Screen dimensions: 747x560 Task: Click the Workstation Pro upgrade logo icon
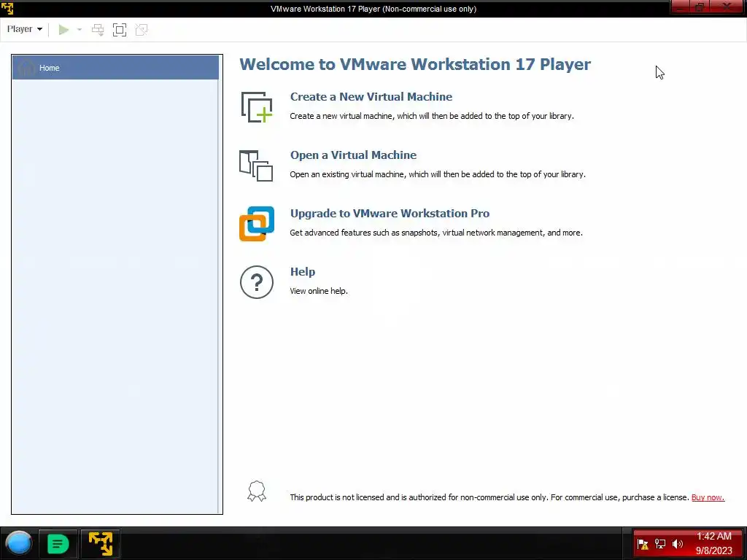point(257,224)
